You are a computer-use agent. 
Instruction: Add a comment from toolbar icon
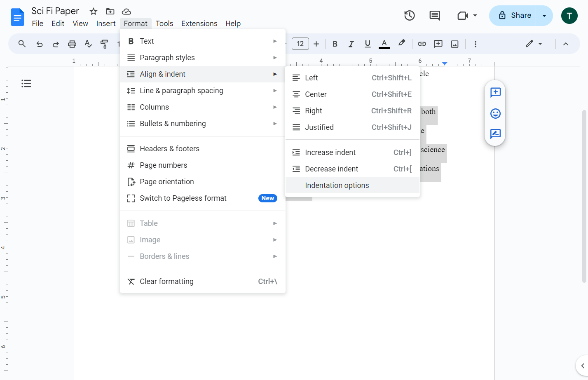pos(438,44)
